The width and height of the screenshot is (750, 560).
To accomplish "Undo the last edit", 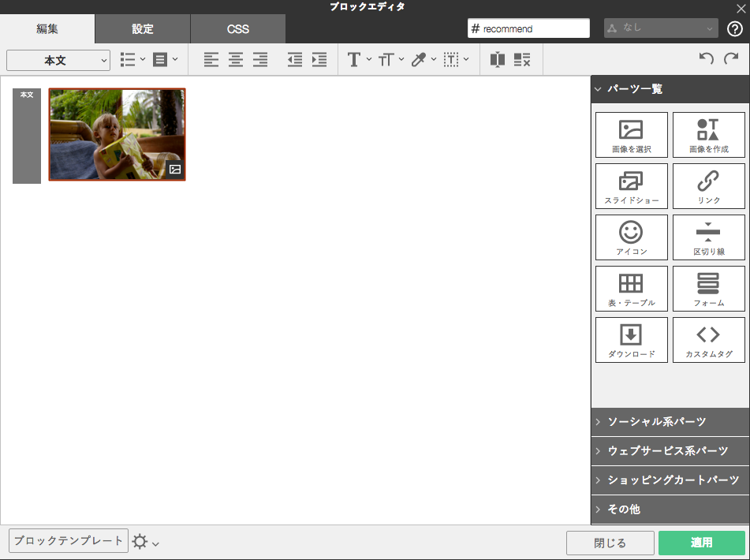I will pos(706,58).
